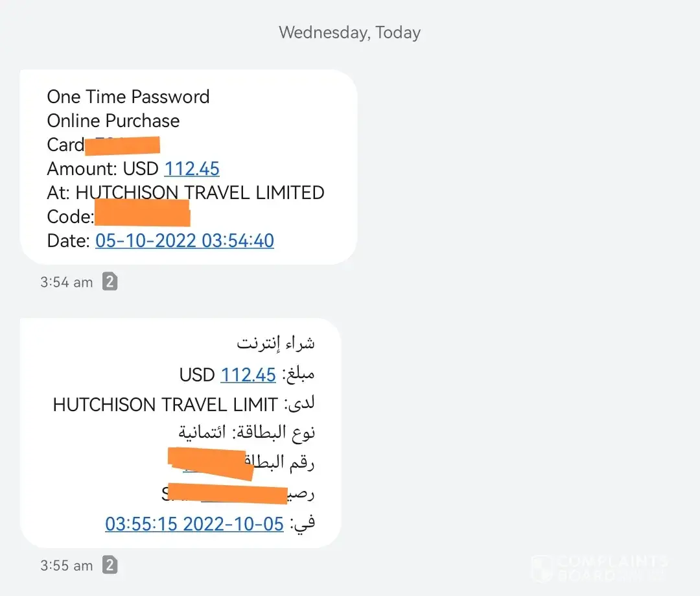The height and width of the screenshot is (596, 700).
Task: Click "HUTCHISON TRAVEL LIMITED" merchant name
Action: [200, 193]
